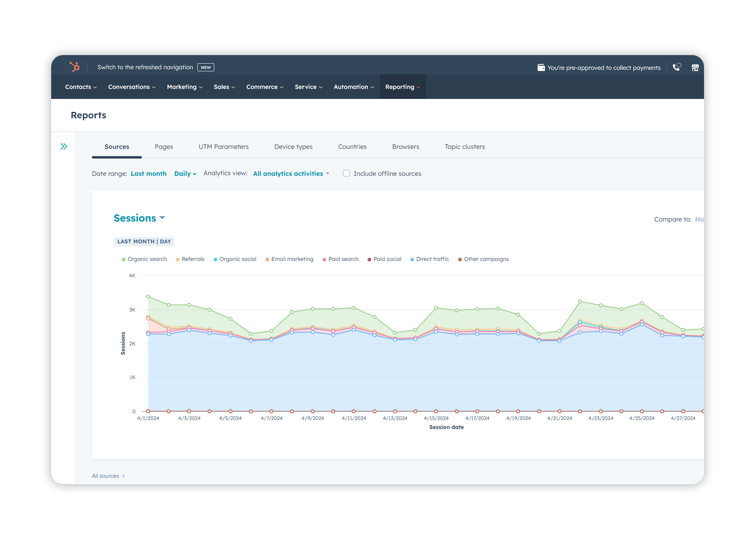Expand the All analytics activities dropdown

tap(291, 173)
